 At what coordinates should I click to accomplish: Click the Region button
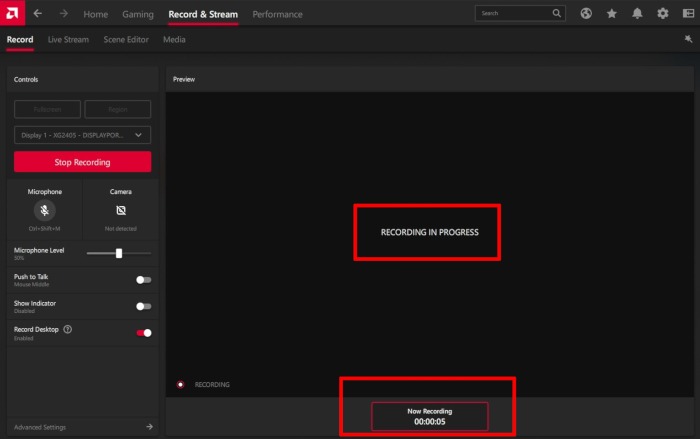118,109
